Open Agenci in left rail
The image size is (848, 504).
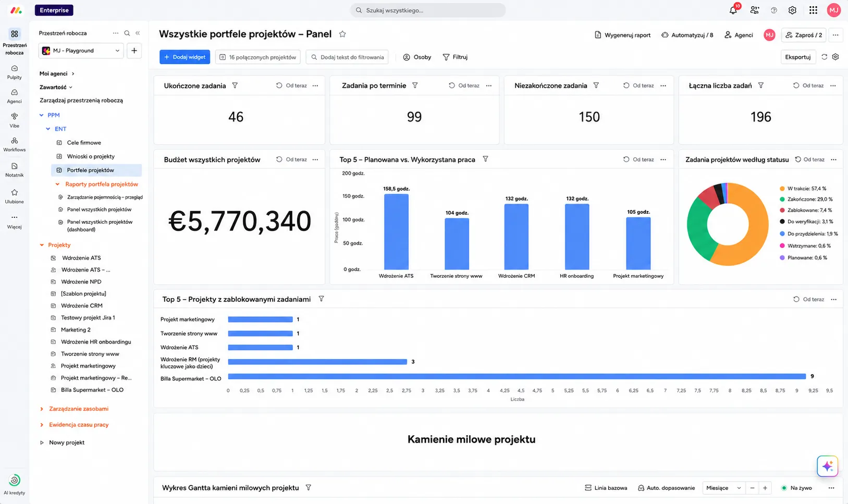coord(15,96)
